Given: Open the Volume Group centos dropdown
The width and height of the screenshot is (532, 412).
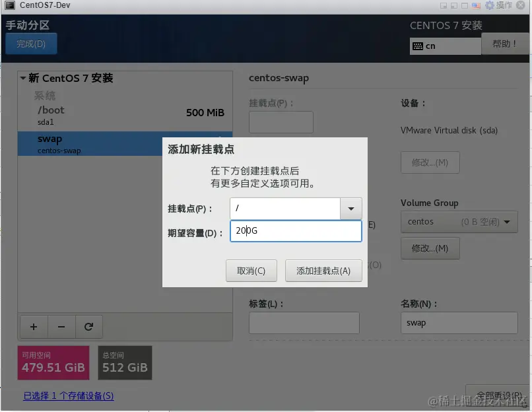Looking at the screenshot, I should (x=459, y=222).
